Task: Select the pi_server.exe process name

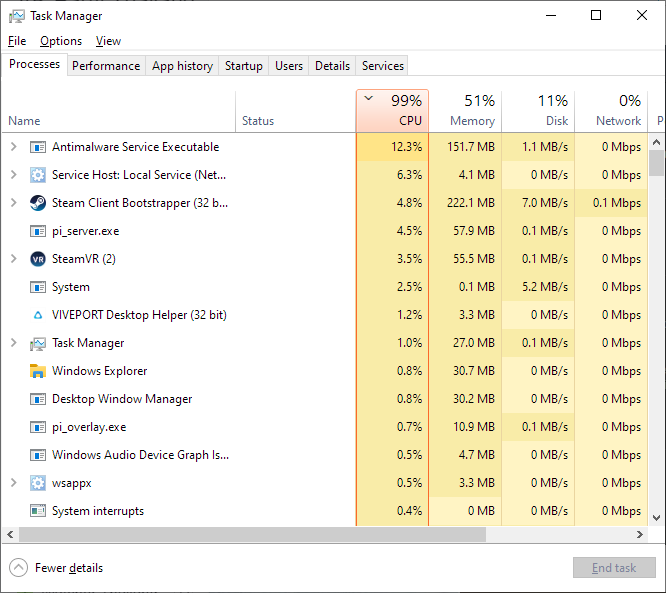Action: click(85, 232)
